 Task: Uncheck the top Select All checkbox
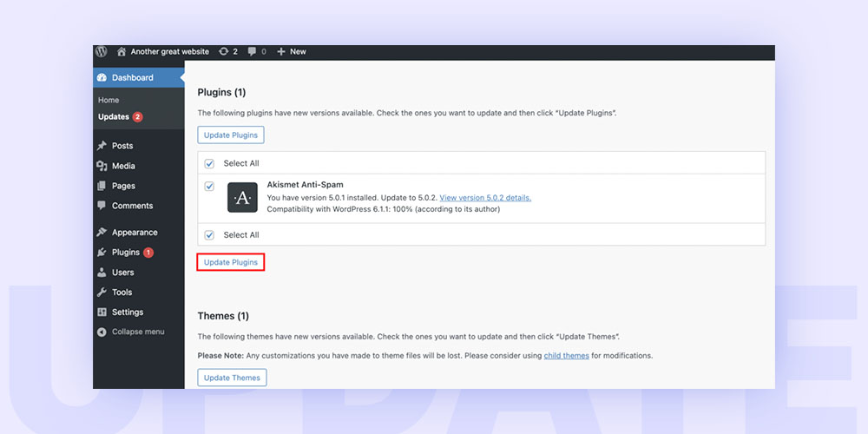209,163
